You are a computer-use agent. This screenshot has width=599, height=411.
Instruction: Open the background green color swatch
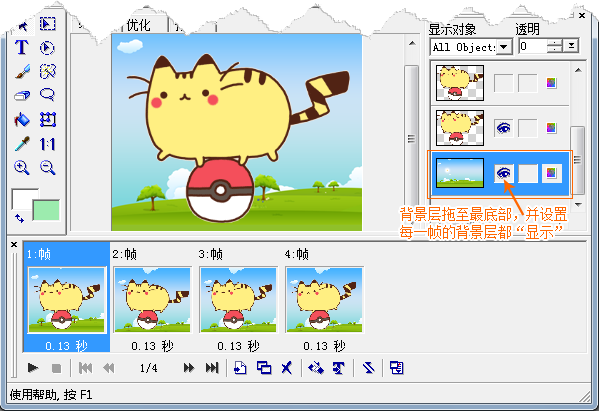(46, 210)
